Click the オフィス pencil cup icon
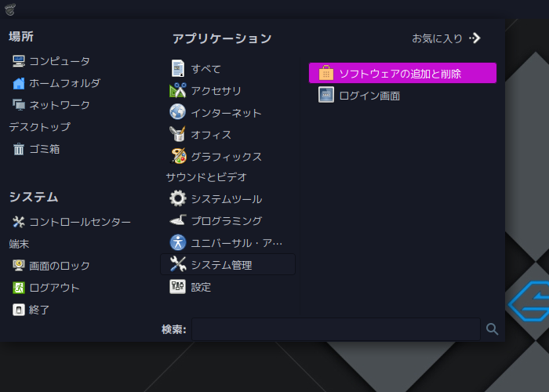 tap(178, 134)
